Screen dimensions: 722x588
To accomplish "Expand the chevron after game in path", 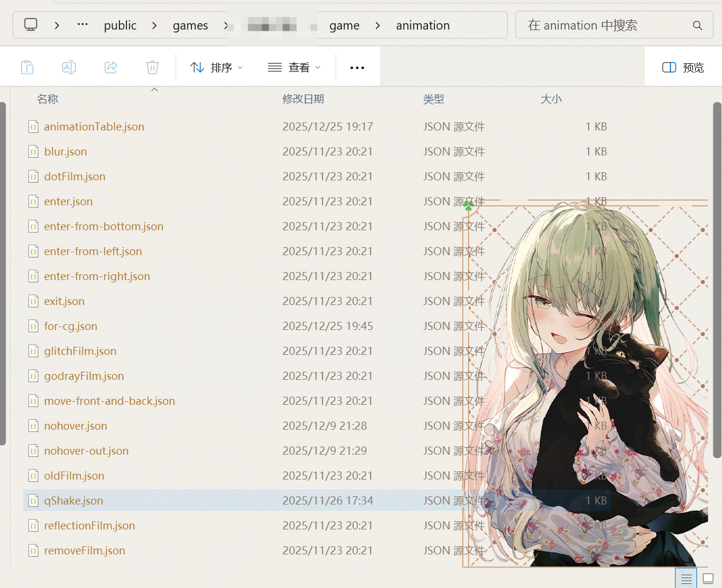I will tap(378, 26).
